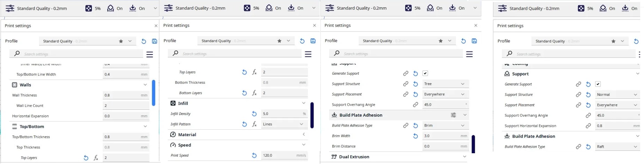Reset Infill Density to default
The width and height of the screenshot is (644, 164).
pyautogui.click(x=254, y=114)
